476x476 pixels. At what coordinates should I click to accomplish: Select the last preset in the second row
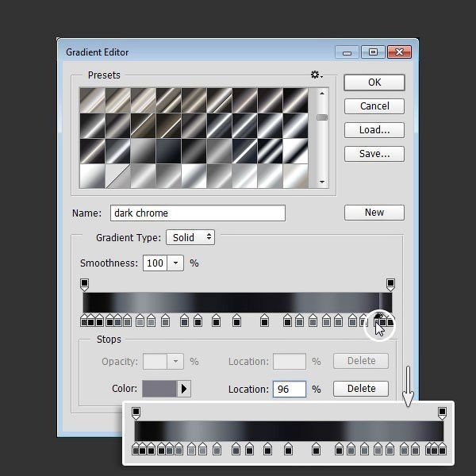click(x=296, y=125)
